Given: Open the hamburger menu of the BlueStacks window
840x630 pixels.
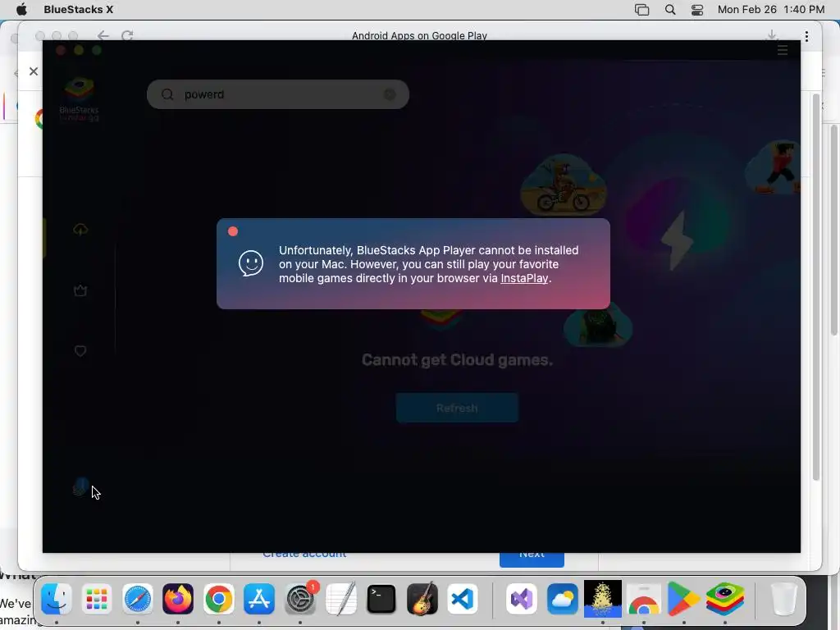Looking at the screenshot, I should coord(782,50).
